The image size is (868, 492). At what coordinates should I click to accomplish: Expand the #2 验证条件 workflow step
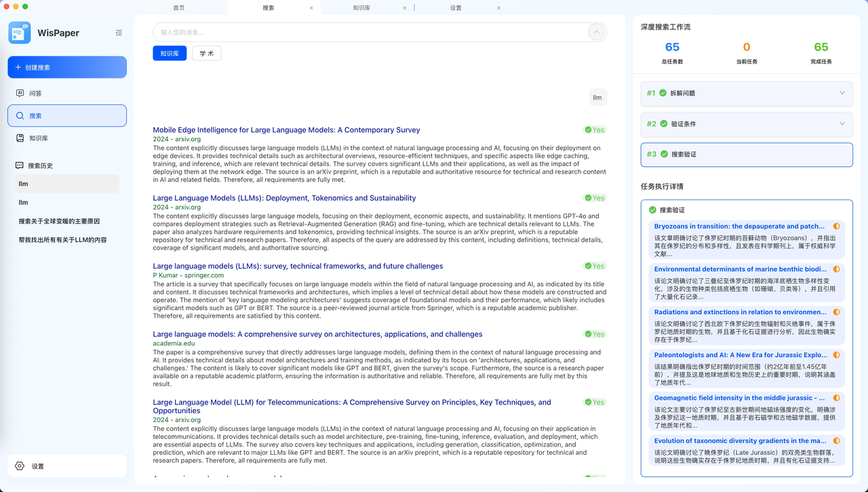pyautogui.click(x=747, y=124)
